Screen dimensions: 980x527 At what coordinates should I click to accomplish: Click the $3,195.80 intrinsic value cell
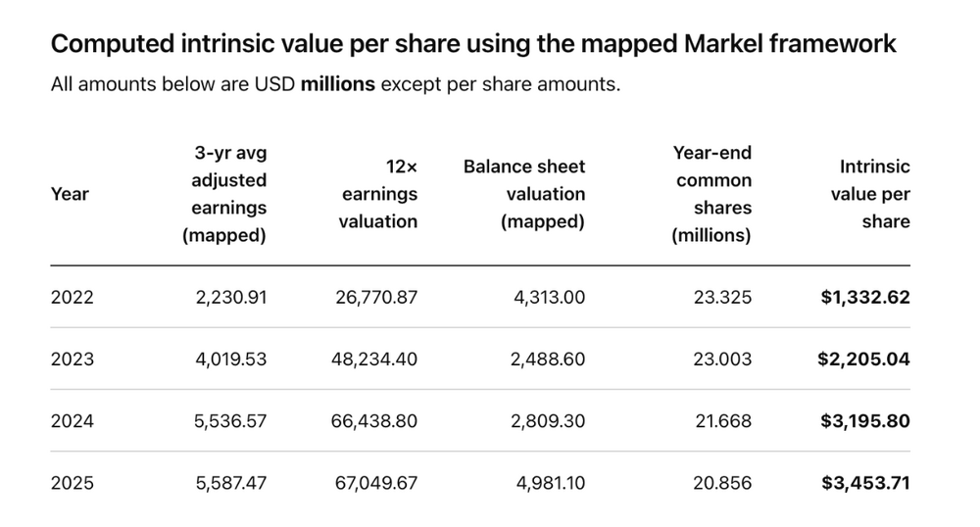[865, 421]
